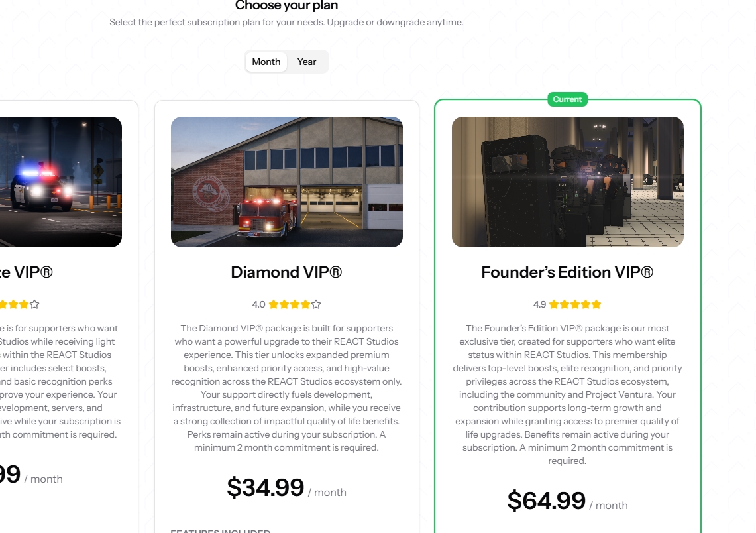Select the Diamond VIP® title
The width and height of the screenshot is (756, 533).
[x=286, y=272]
